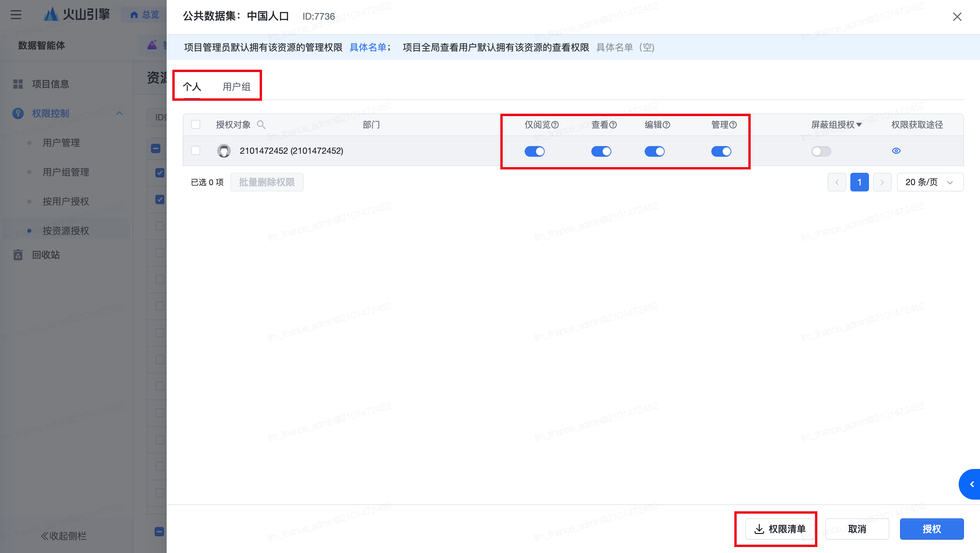Viewport: 980px width, 553px height.
Task: Click 批量删除权限 button
Action: pos(267,182)
